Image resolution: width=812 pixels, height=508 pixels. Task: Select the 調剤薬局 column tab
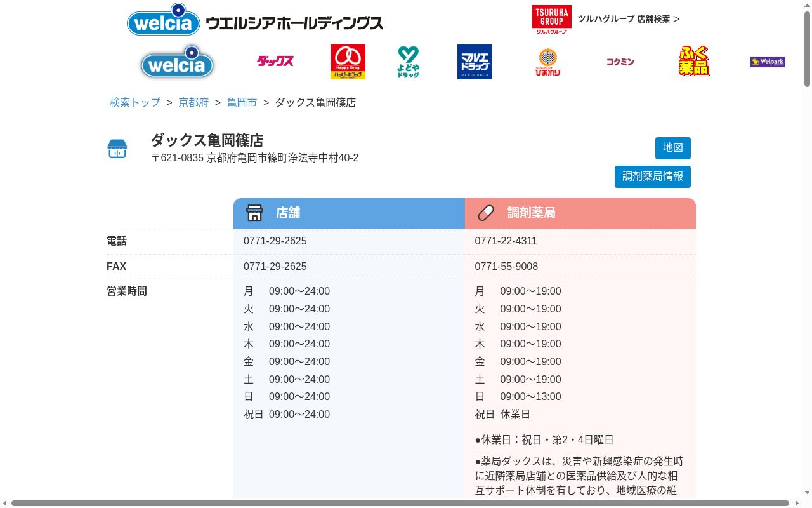pos(580,213)
